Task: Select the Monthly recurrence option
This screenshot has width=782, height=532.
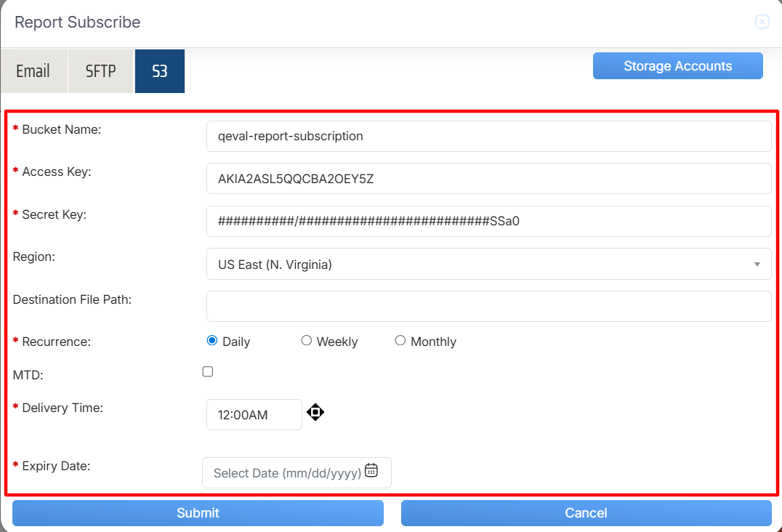Action: tap(400, 341)
